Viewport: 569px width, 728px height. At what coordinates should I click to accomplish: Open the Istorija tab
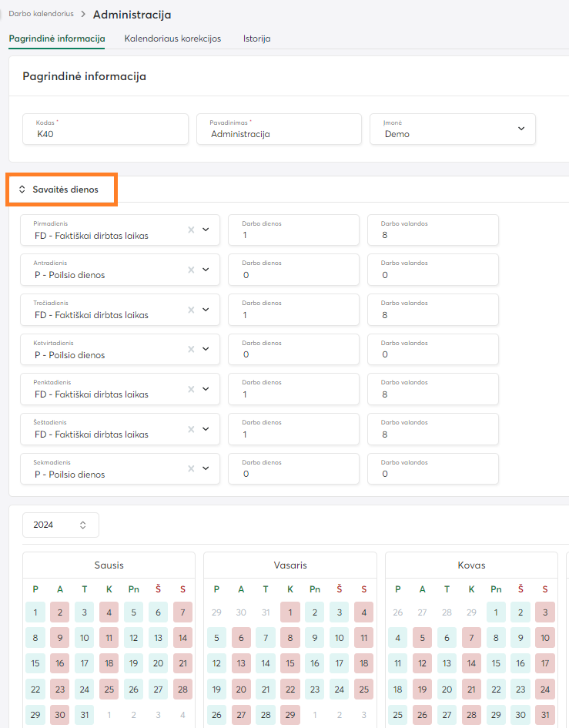pyautogui.click(x=256, y=39)
